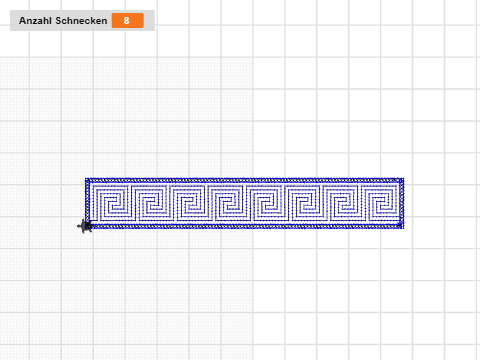Click the top-right corner of the frieze border
This screenshot has height=360, width=480.
pos(402,180)
